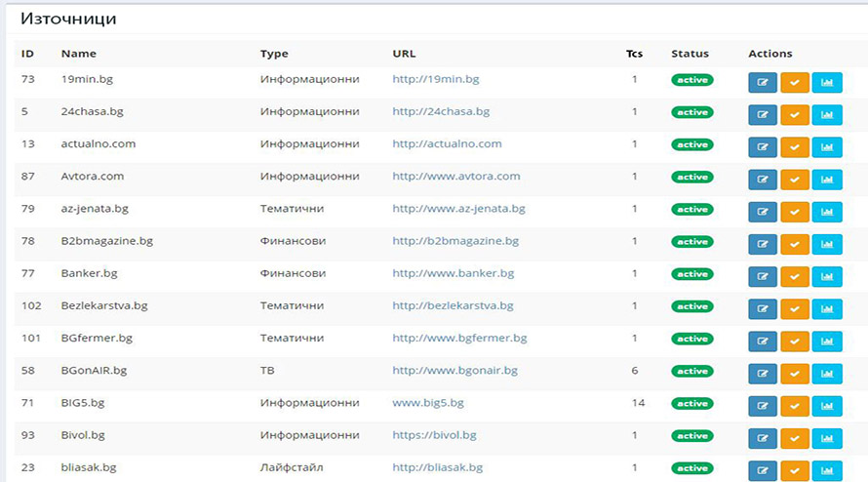Show chart stats for 24chasa.bg

click(827, 115)
